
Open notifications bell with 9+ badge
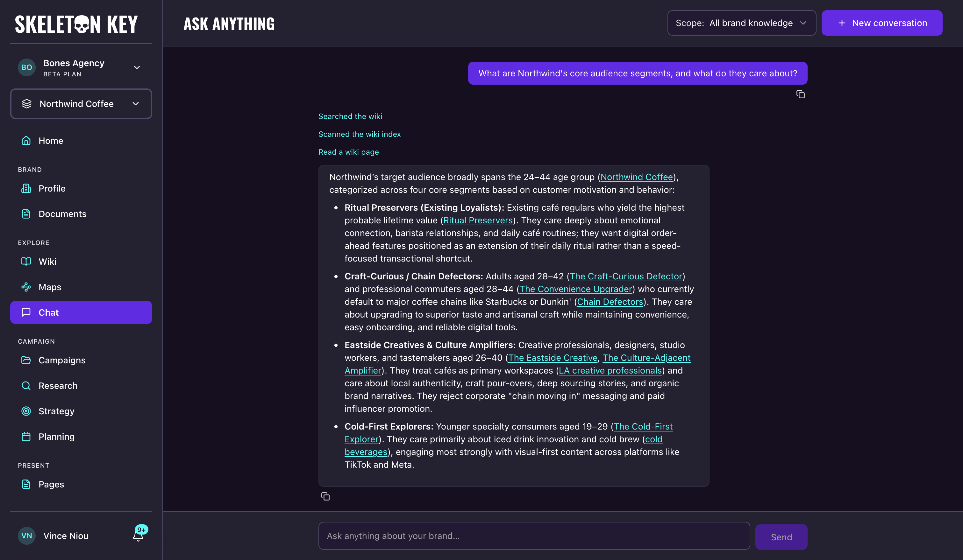click(139, 534)
